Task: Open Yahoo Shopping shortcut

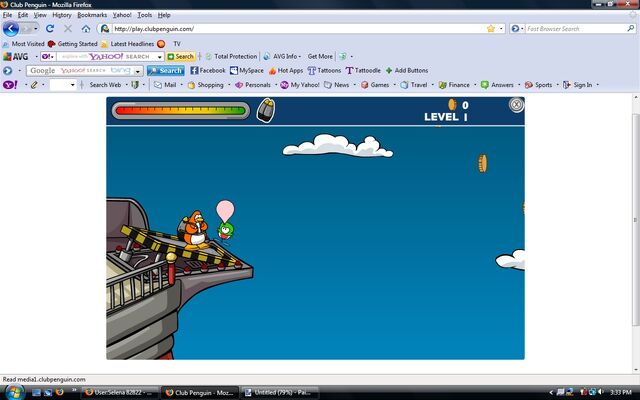Action: [x=206, y=85]
